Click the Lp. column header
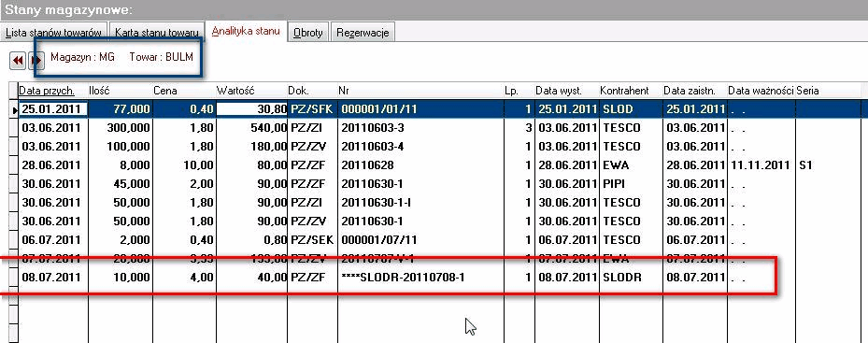This screenshot has width=868, height=343. point(519,91)
